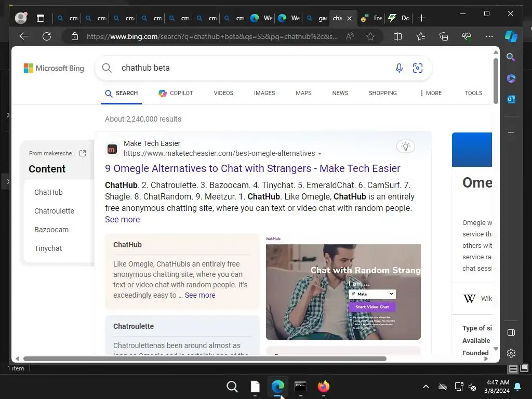Switch background window to details view icon

pyautogui.click(x=513, y=368)
